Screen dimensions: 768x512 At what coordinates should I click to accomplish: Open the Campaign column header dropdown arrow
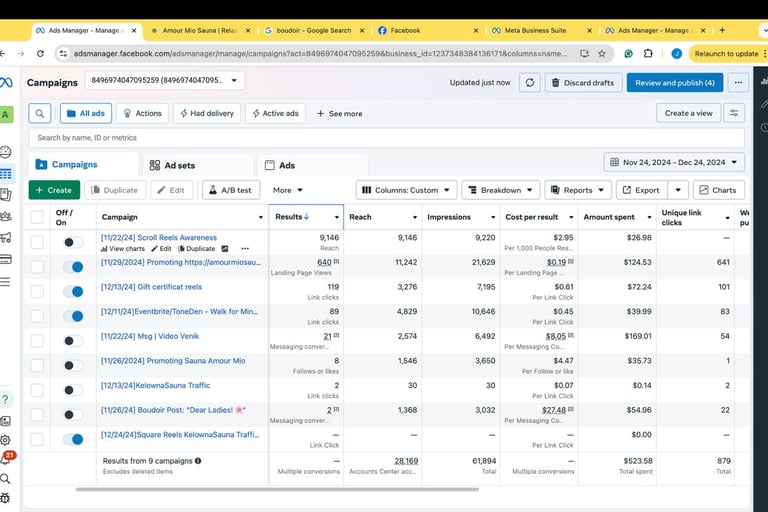click(261, 217)
